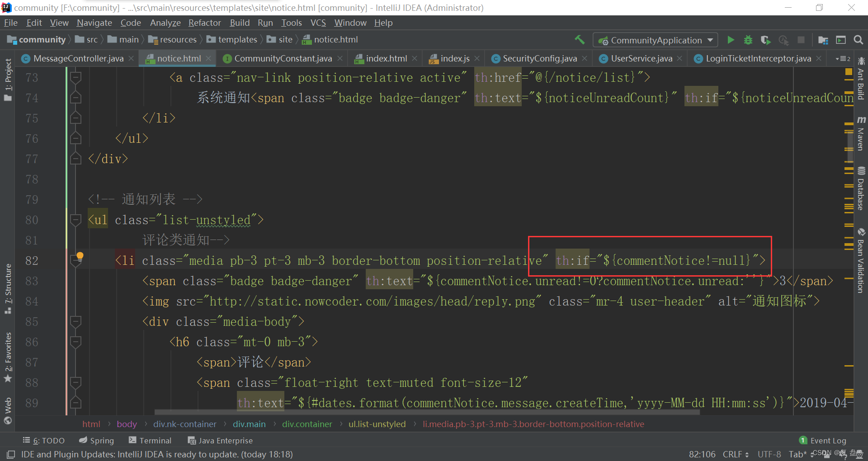868x461 pixels.
Task: Show the hidden editor tabs list
Action: click(843, 59)
